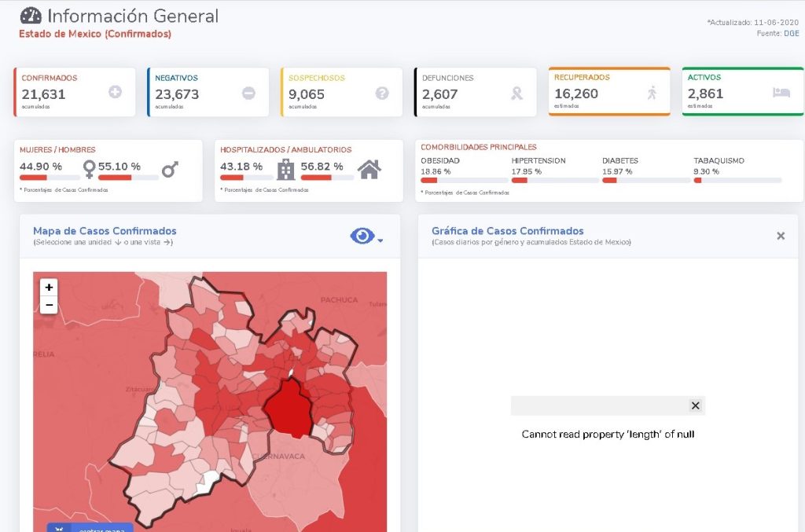Click the question mark icon in Sospechosos card
The width and height of the screenshot is (805, 532).
(x=382, y=93)
